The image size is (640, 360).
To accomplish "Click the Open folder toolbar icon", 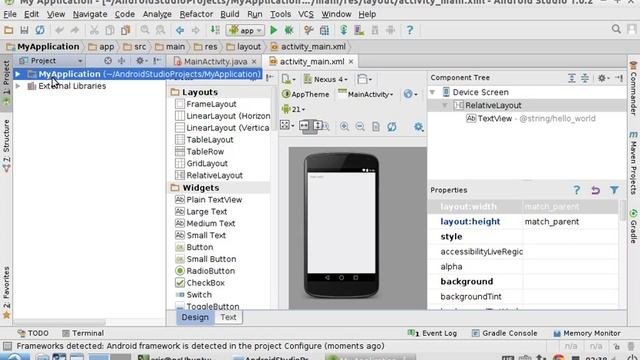I will [9, 30].
